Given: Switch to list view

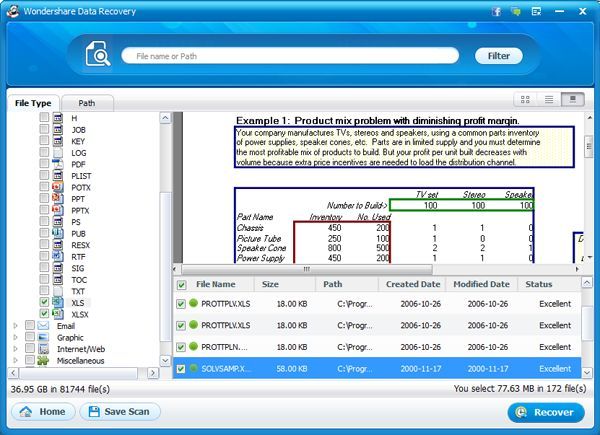Looking at the screenshot, I should (x=549, y=100).
